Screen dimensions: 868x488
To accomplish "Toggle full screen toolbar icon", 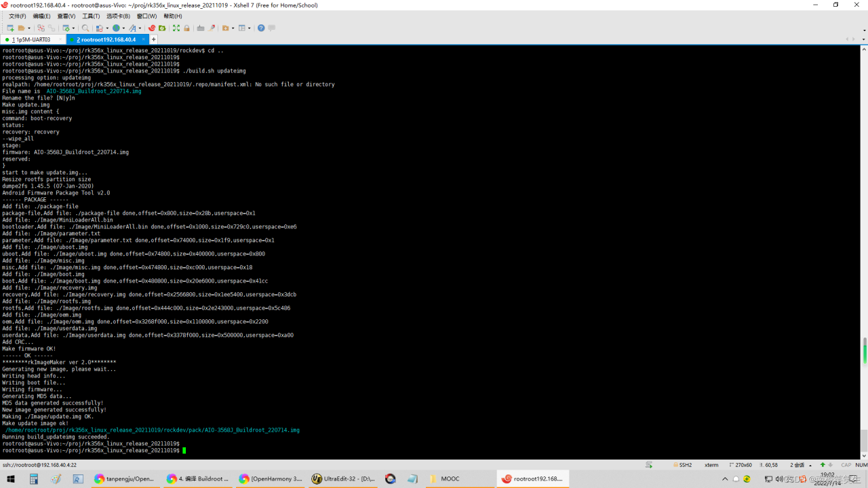I will [176, 28].
